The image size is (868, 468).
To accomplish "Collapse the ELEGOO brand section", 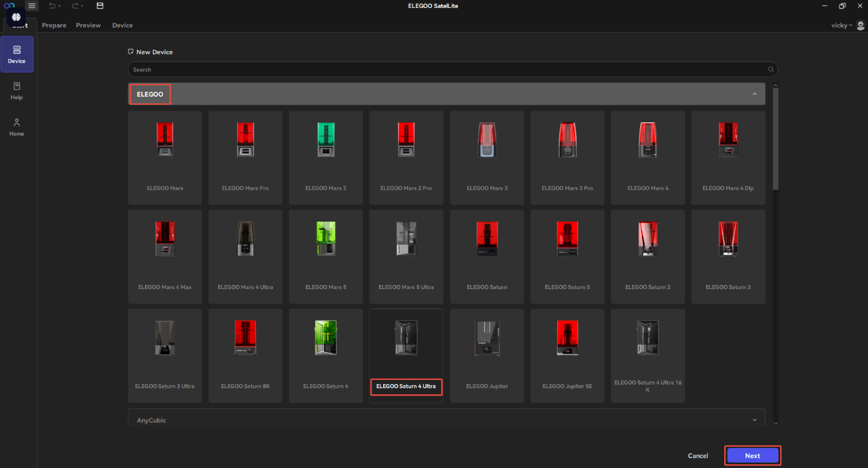I will coord(754,94).
